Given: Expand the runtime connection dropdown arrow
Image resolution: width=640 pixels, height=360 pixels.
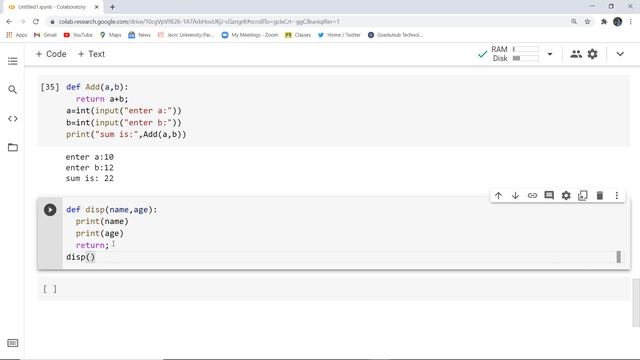Looking at the screenshot, I should point(550,54).
